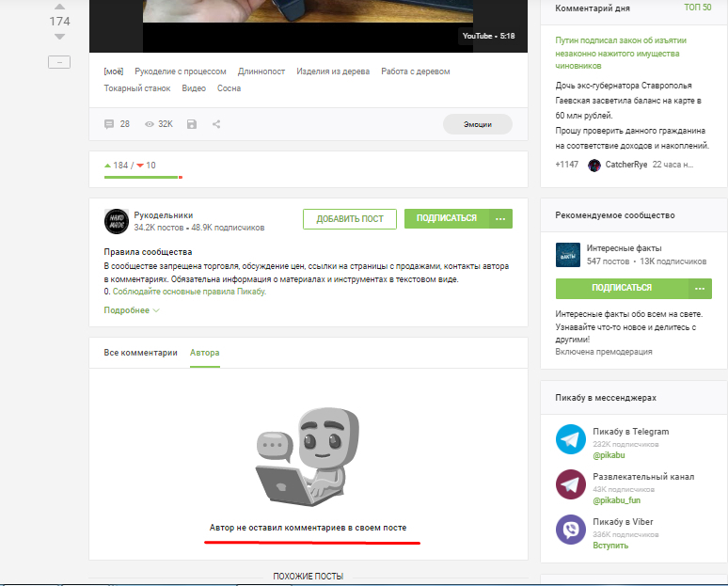The width and height of the screenshot is (728, 586).
Task: Open the [моё] tag
Action: click(114, 71)
